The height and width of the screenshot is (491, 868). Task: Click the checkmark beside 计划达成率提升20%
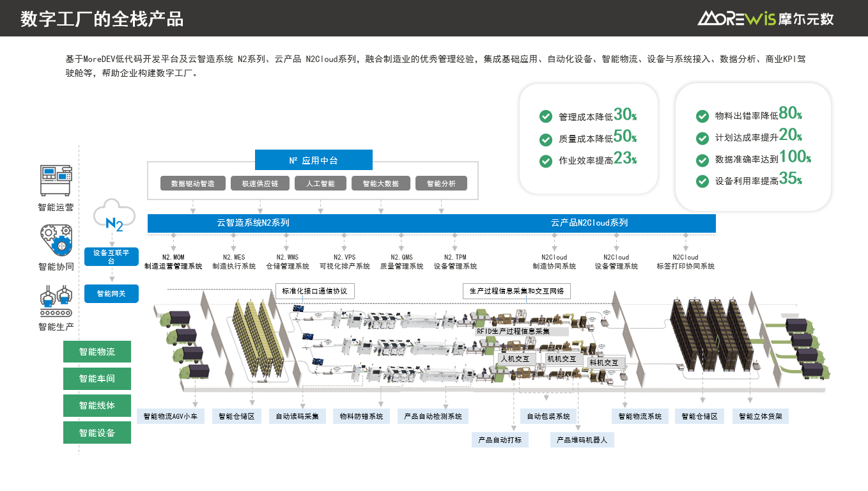coord(702,137)
